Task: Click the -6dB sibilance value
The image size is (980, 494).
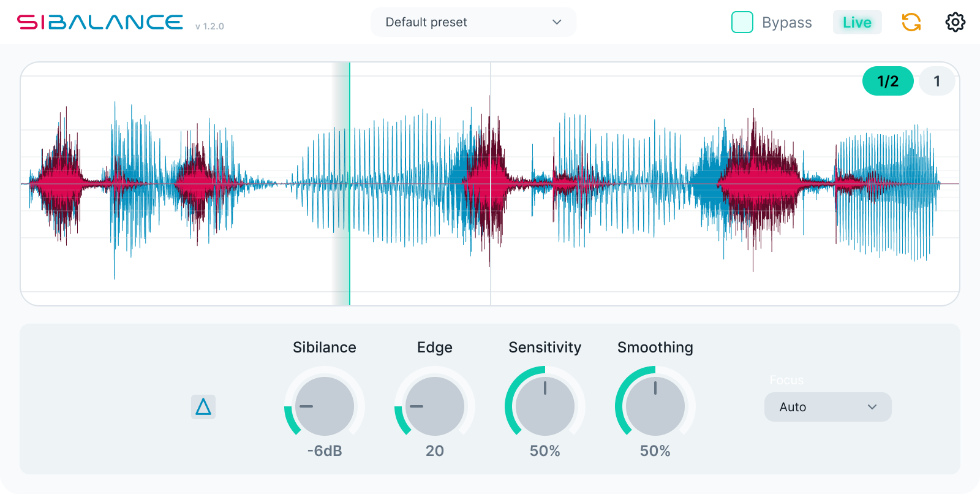Action: click(325, 451)
